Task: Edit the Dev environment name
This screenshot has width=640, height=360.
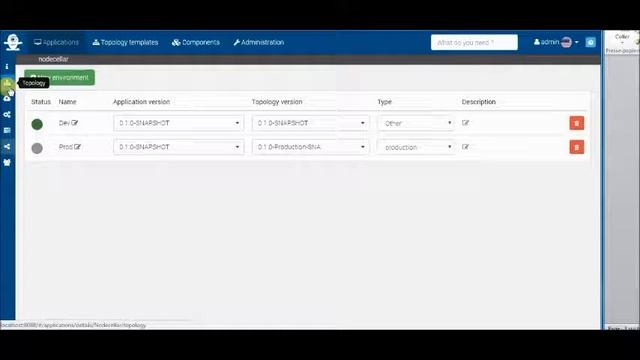Action: [75, 123]
